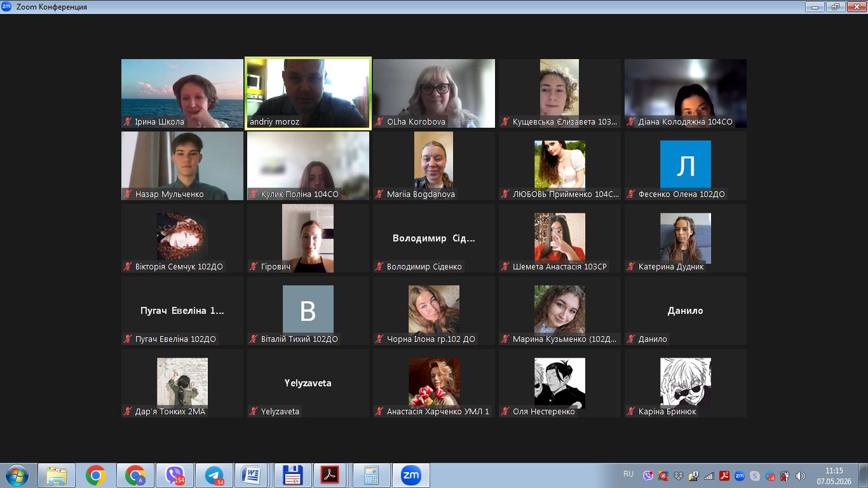Switch the RU input language indicator
The height and width of the screenshot is (488, 868).
(628, 474)
